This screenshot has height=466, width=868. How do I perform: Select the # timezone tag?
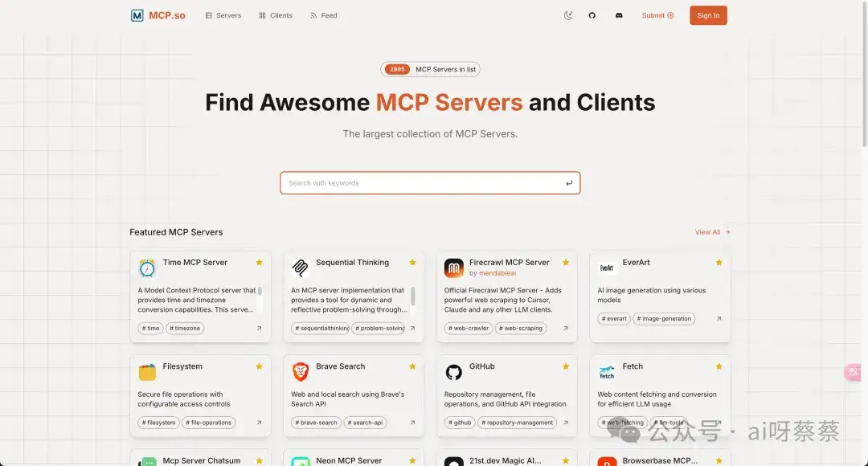[185, 328]
